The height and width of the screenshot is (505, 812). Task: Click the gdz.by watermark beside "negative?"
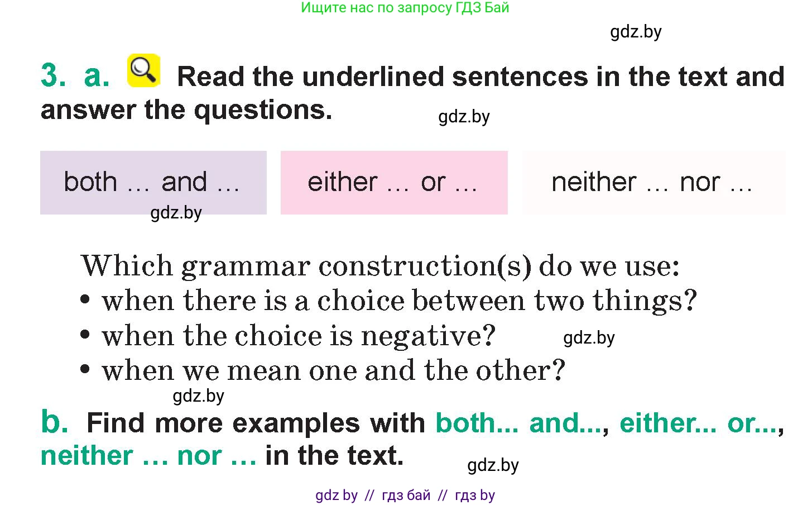click(589, 338)
